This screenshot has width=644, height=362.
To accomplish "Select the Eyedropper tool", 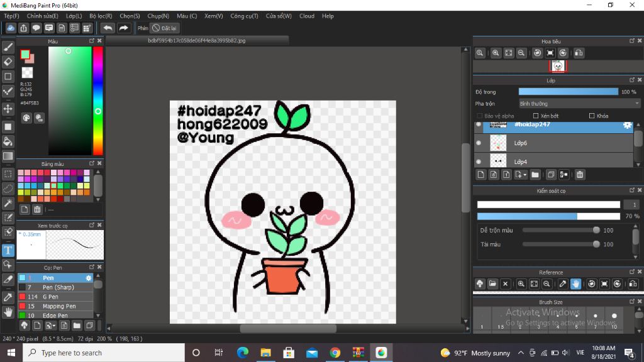I will [x=8, y=297].
